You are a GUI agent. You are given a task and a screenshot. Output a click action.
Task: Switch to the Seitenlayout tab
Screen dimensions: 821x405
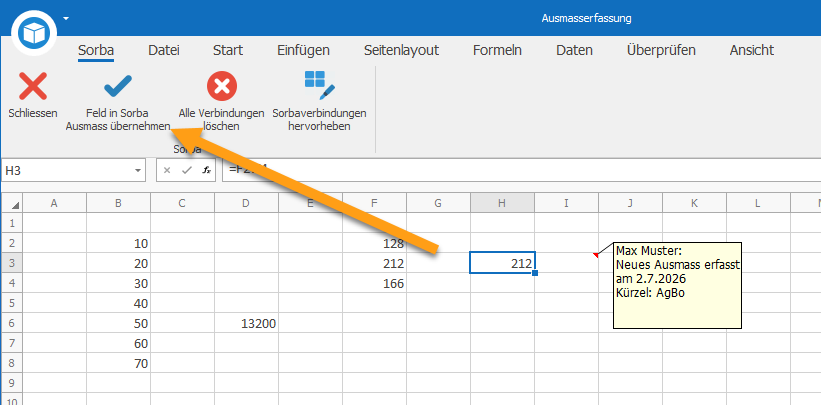coord(402,51)
